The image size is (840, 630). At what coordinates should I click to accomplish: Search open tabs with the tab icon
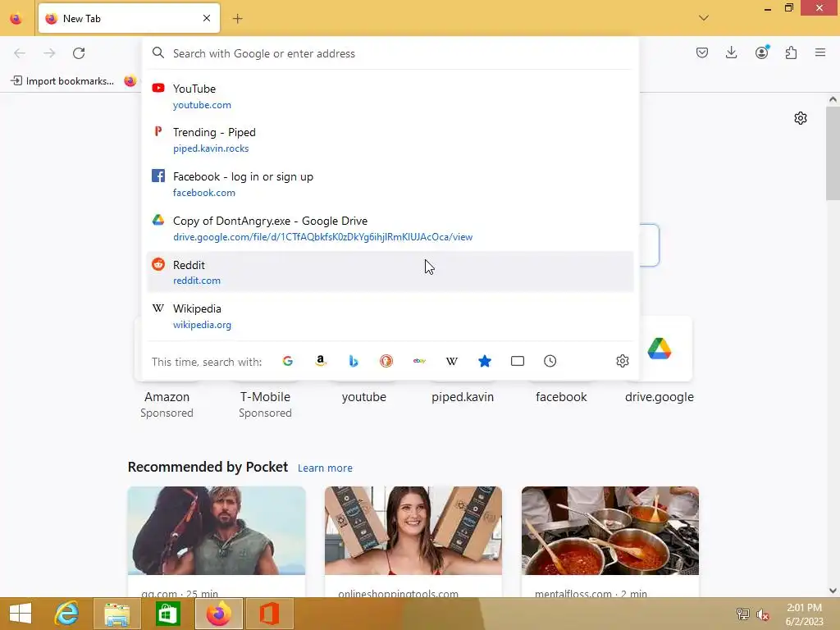[518, 361]
